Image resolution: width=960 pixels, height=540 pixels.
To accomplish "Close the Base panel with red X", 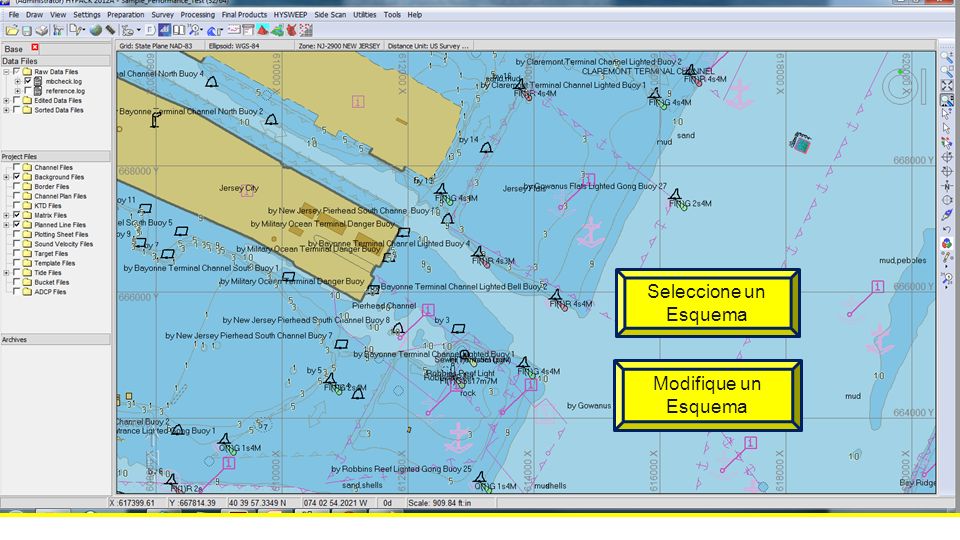I will click(x=35, y=48).
